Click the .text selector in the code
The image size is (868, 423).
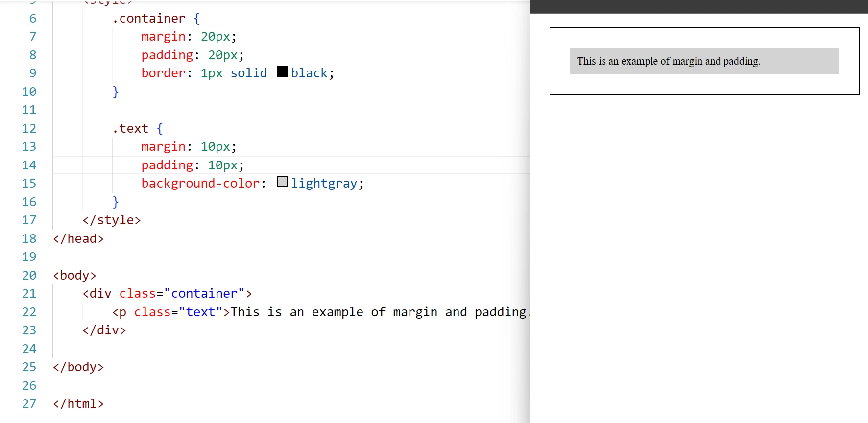(130, 129)
